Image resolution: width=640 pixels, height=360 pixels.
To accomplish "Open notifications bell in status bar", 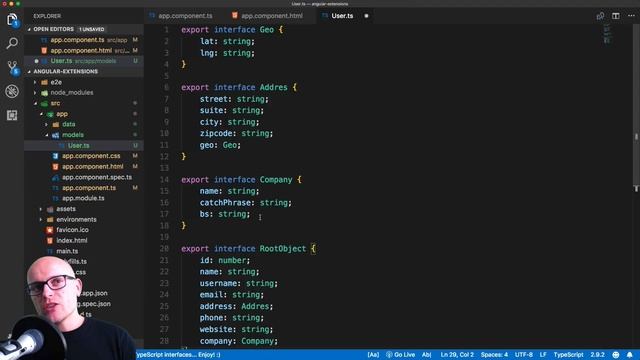I will [629, 355].
